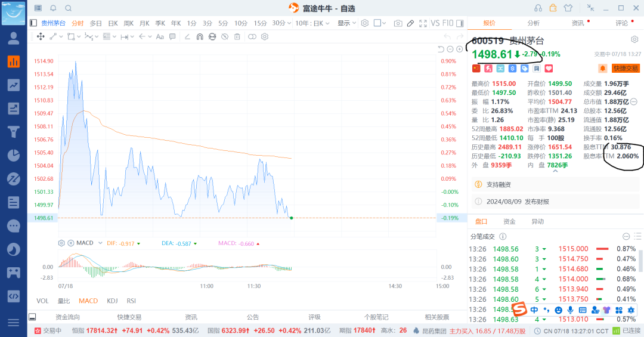Take a chart screenshot with camera icon
This screenshot has width=644, height=337.
[x=398, y=23]
